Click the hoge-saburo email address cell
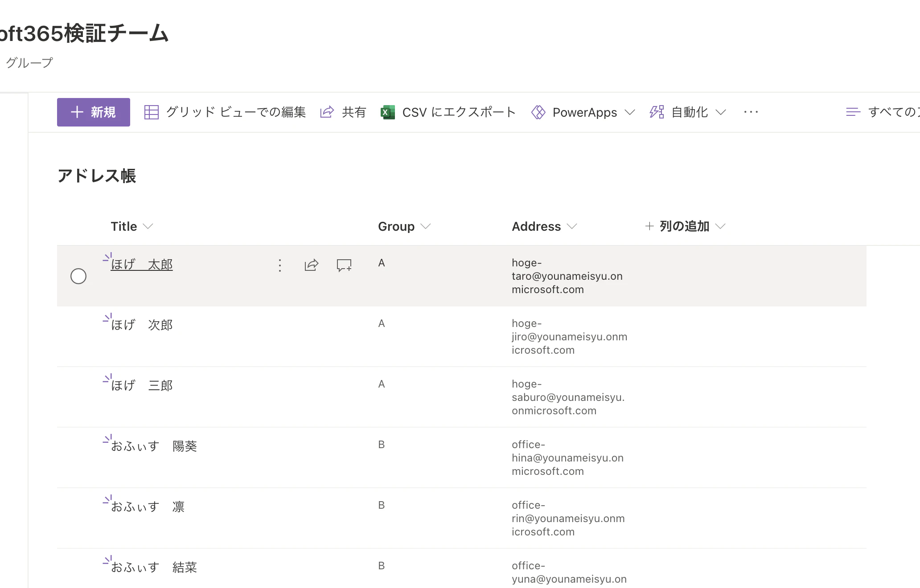The height and width of the screenshot is (588, 920). point(568,397)
